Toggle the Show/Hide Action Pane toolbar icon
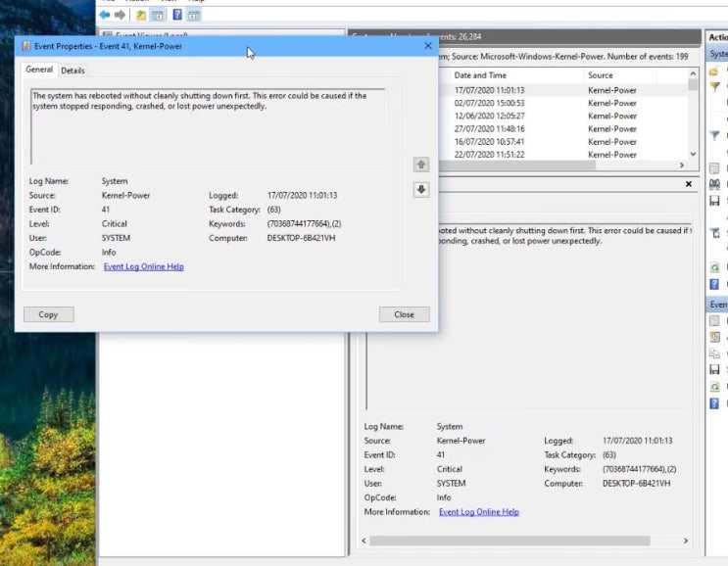 pyautogui.click(x=194, y=15)
